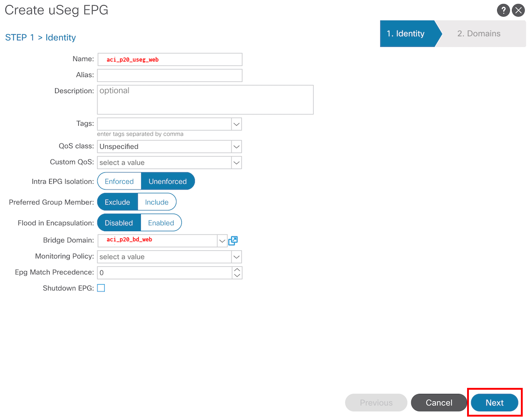Viewport: 532px width, 418px height.
Task: Click the Next button
Action: tap(494, 403)
